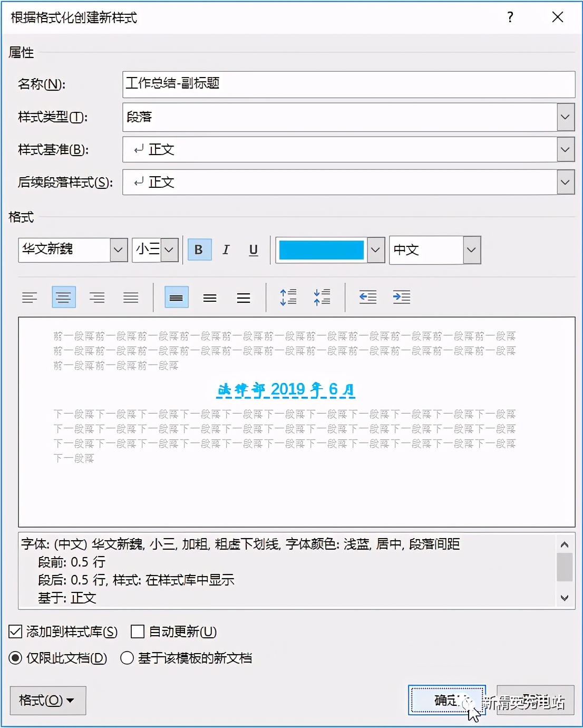
Task: Close the new style dialog
Action: pos(558,17)
